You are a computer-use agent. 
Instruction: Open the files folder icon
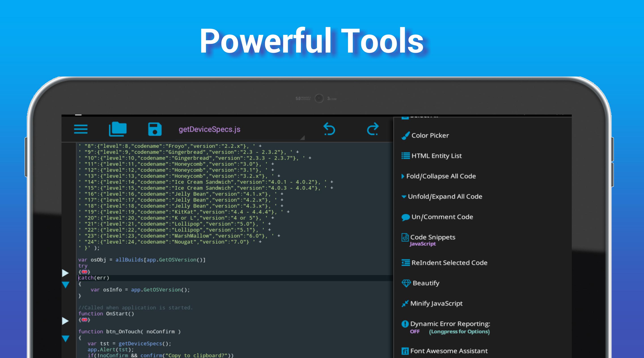click(x=117, y=129)
